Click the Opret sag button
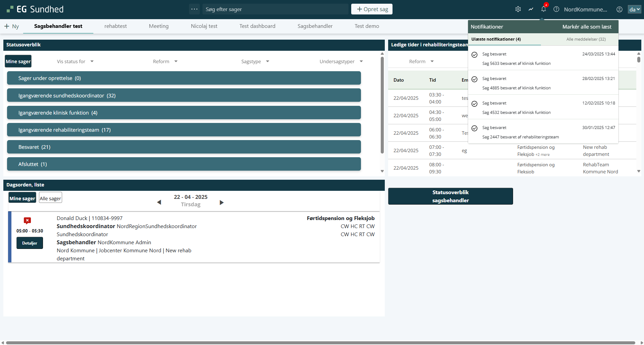Screen dimensions: 644x345 click(x=372, y=9)
